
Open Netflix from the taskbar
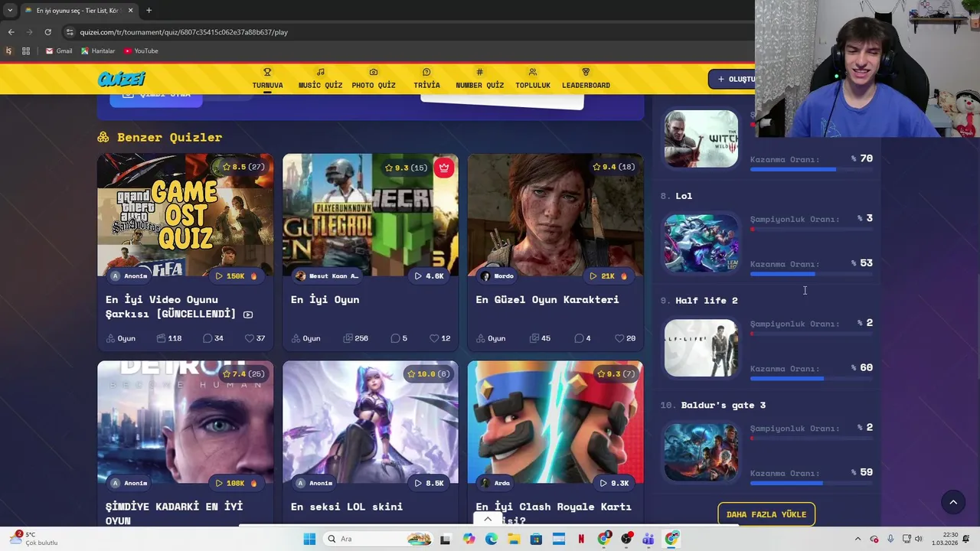click(581, 539)
